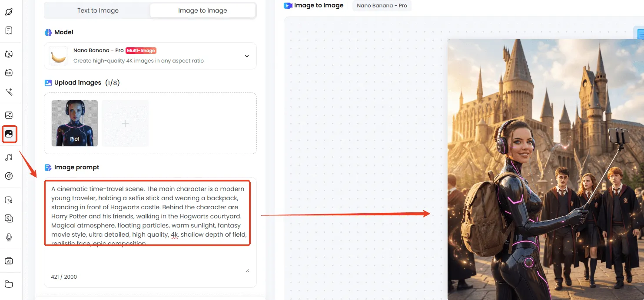Click the AI box icon in sidebar

pos(9,261)
